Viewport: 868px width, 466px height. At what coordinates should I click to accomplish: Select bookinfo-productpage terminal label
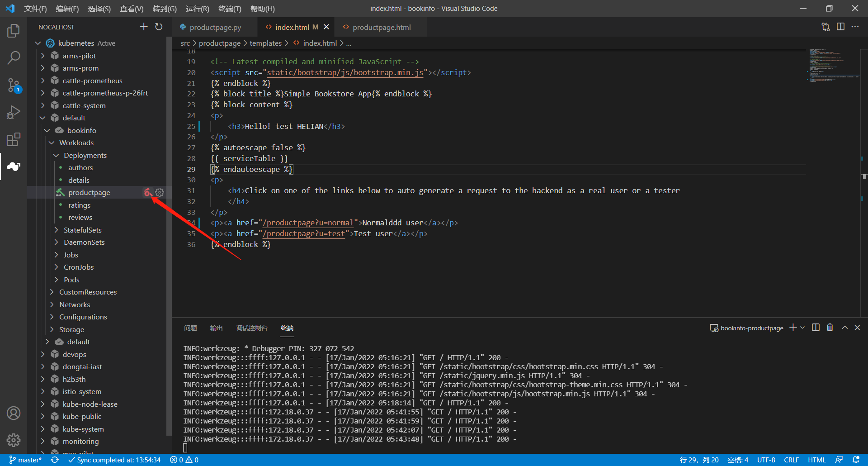point(746,328)
